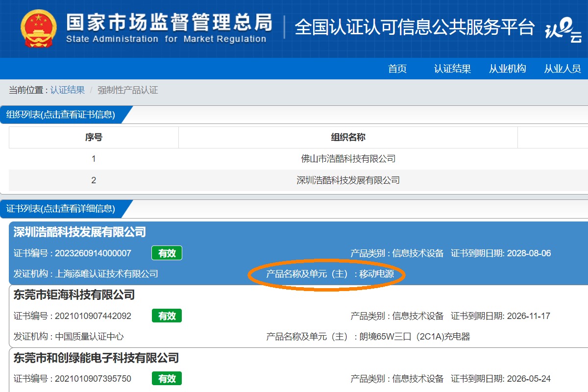Click product name 朗境65W三口 (2C1A)充电器
Viewport: 588px width, 392px height.
(415, 337)
